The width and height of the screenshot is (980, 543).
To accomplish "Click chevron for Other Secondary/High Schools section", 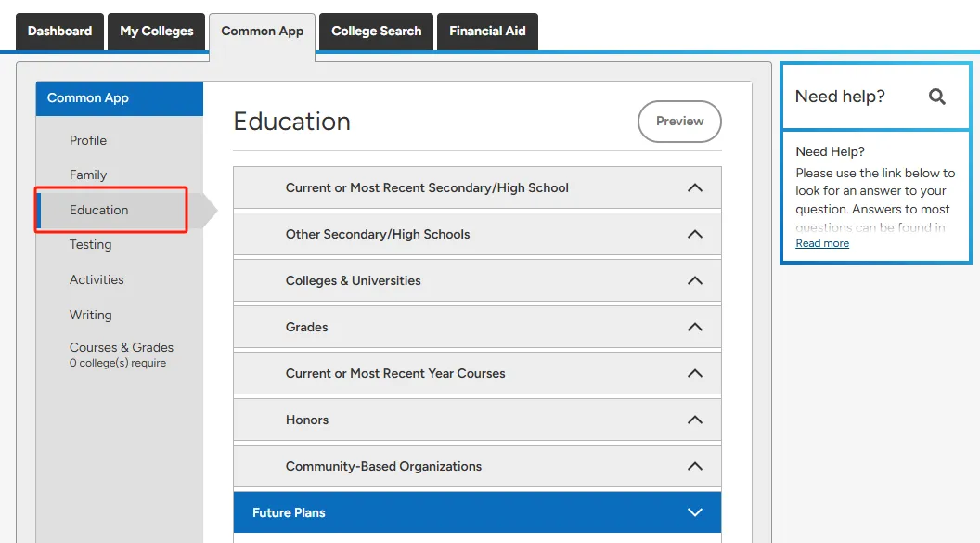I will point(694,234).
